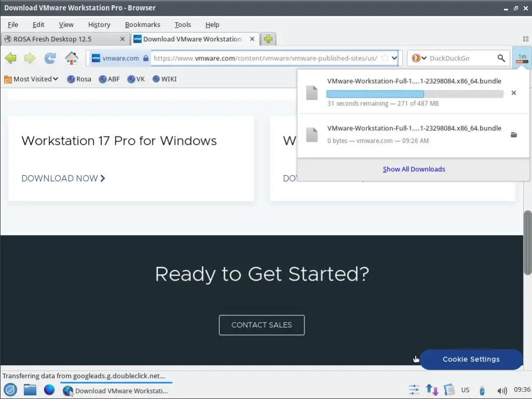Open containing folder of the 0 bytes download
532x399 pixels.
(x=514, y=135)
